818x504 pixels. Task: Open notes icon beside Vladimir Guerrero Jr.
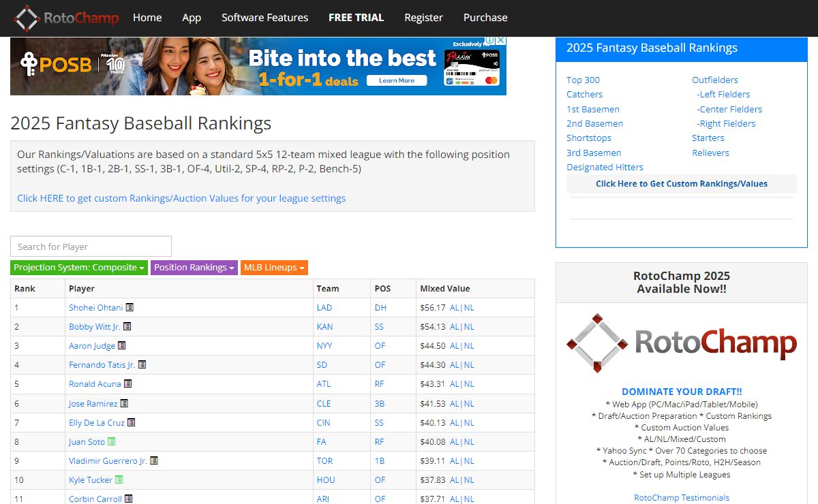(154, 461)
